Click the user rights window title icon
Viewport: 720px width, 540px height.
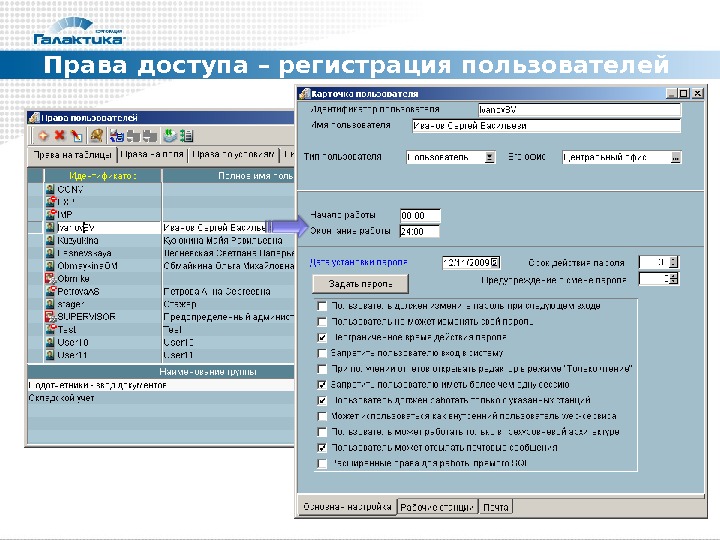(34, 118)
